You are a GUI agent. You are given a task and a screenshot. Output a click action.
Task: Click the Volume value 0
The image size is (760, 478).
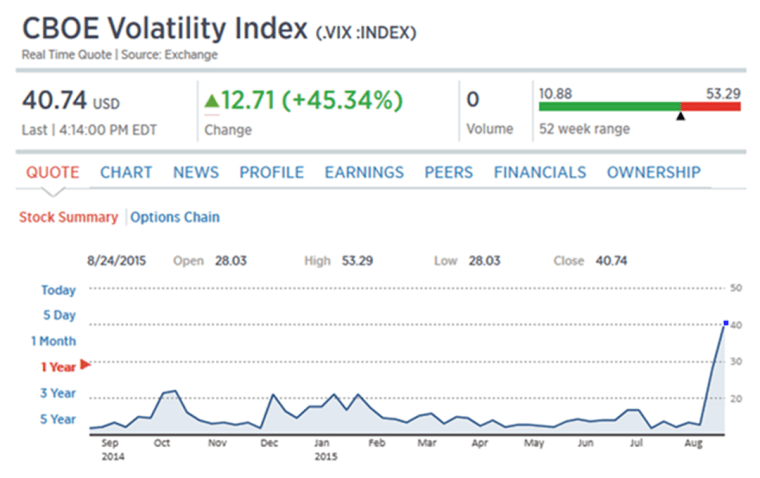(x=473, y=100)
